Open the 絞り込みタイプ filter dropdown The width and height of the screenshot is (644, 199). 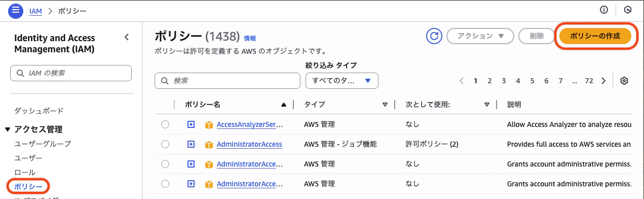[x=342, y=81]
